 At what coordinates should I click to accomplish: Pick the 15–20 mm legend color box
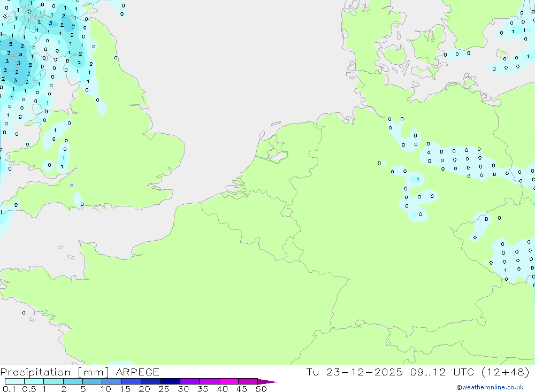[132, 381]
